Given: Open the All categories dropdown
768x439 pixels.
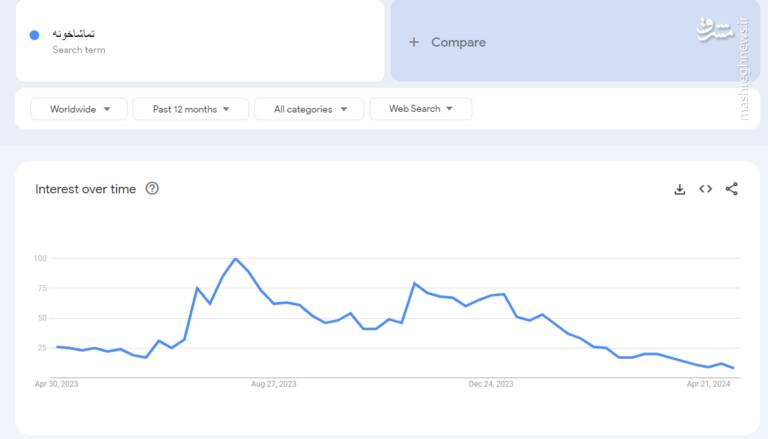Looking at the screenshot, I should point(308,109).
